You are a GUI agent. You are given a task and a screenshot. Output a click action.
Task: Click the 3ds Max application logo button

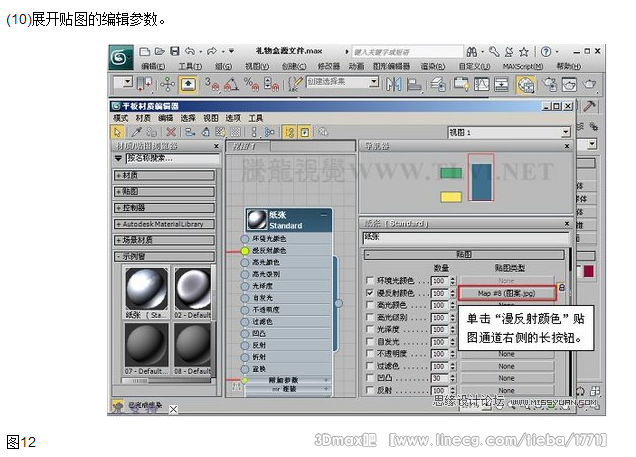(122, 54)
